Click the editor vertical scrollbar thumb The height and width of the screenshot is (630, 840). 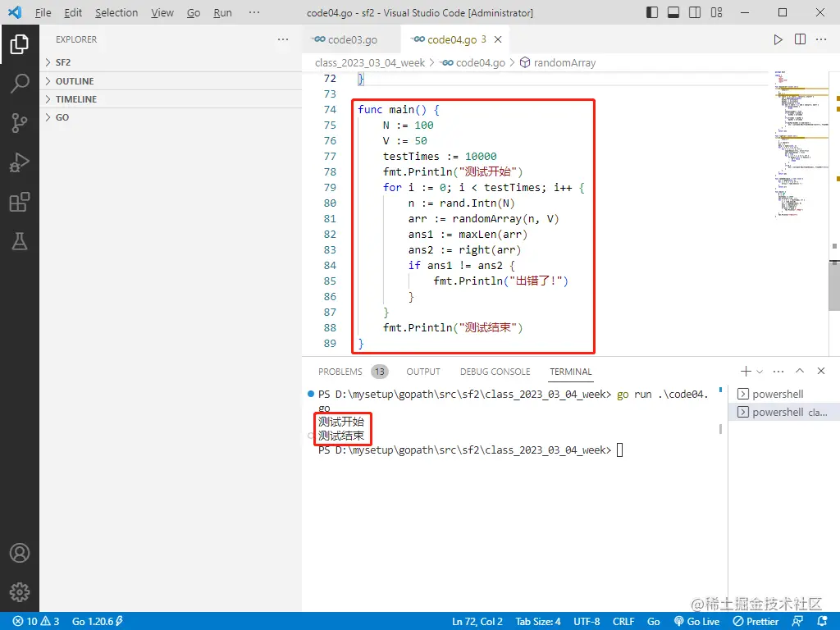coord(834,285)
